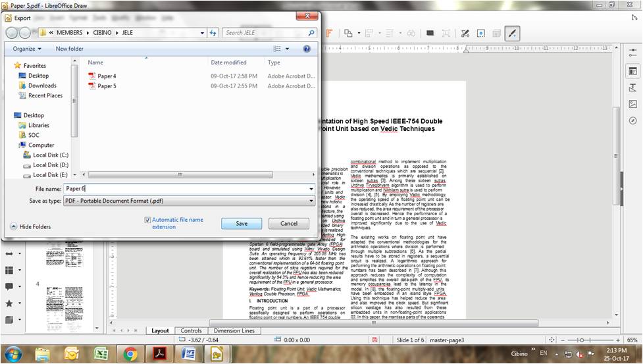Click the Shadow toggle icon in Draw toolbar
The image size is (643, 364).
(x=430, y=33)
